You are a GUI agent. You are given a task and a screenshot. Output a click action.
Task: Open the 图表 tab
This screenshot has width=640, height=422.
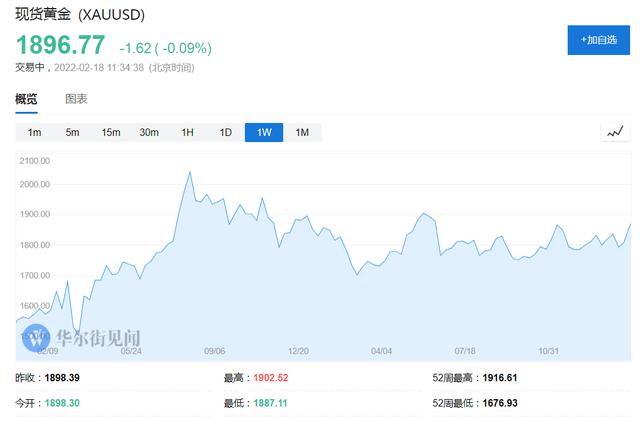76,99
